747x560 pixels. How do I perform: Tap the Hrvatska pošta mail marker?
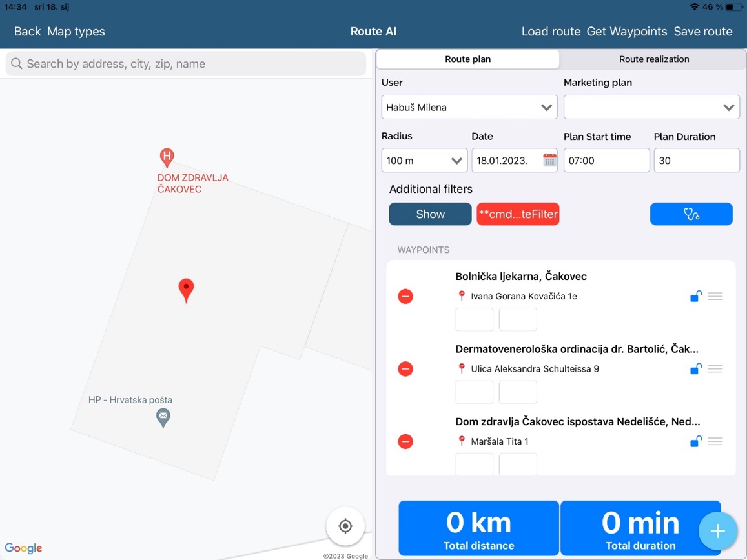click(163, 417)
